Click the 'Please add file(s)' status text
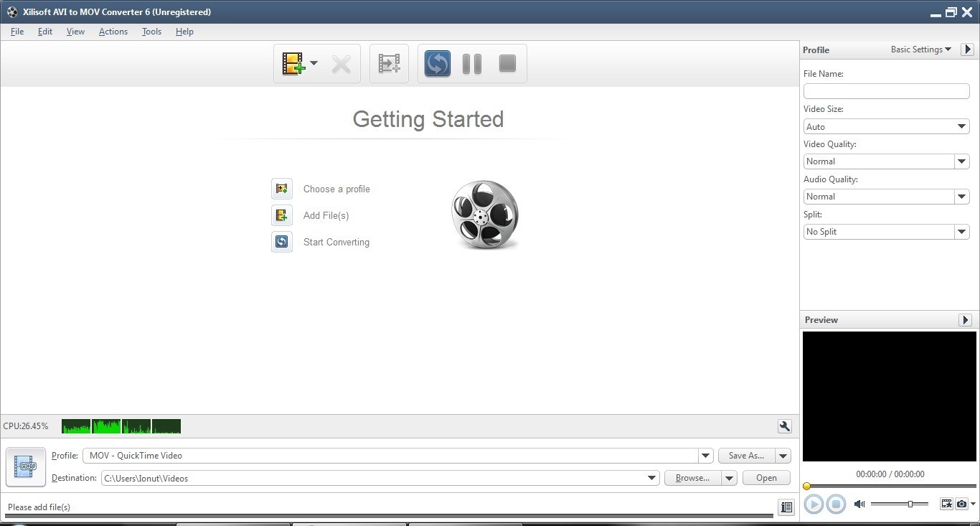980x526 pixels. 39,507
